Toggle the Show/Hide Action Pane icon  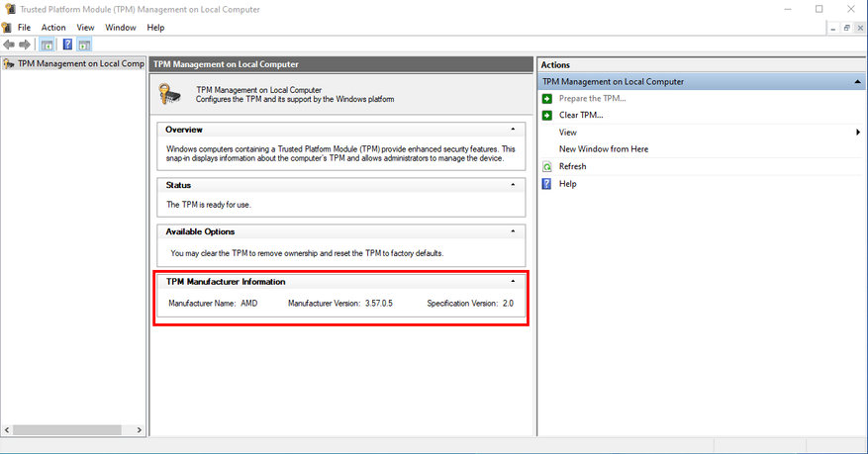click(x=84, y=45)
